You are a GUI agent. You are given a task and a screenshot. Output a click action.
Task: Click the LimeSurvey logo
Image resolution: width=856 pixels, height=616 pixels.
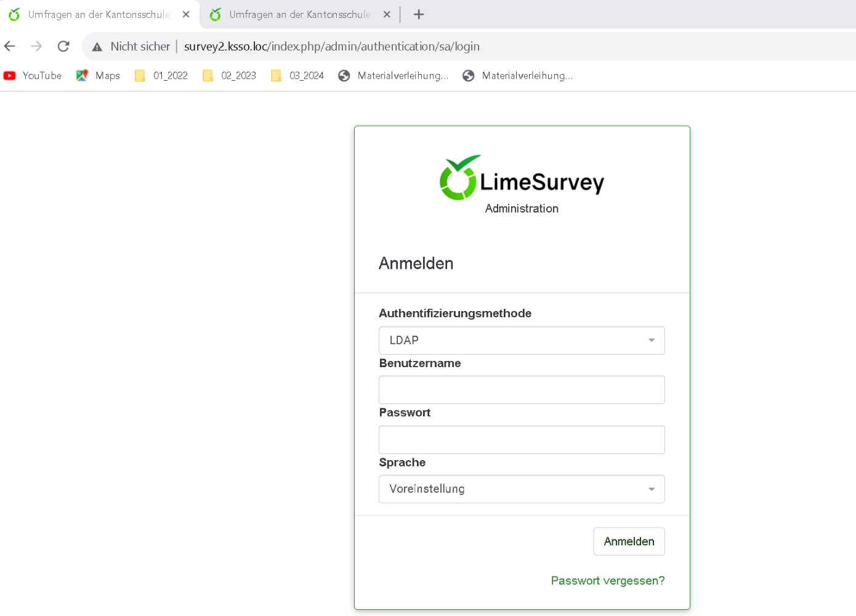522,178
